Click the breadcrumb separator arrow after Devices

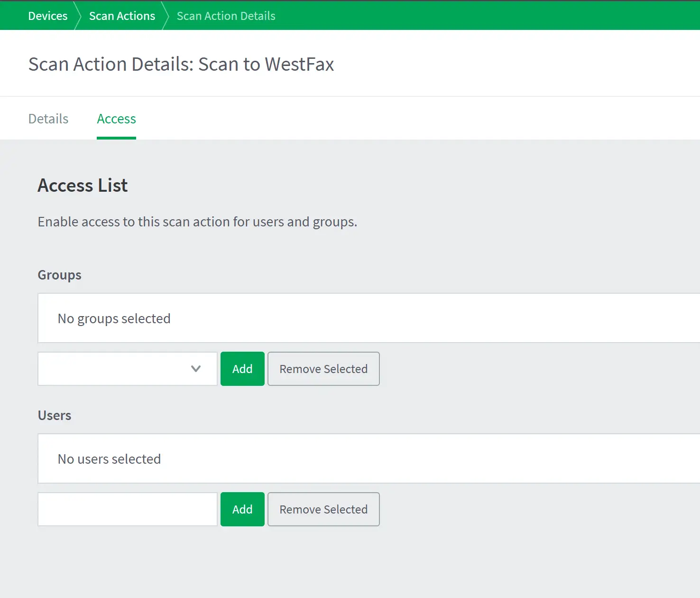(x=78, y=16)
